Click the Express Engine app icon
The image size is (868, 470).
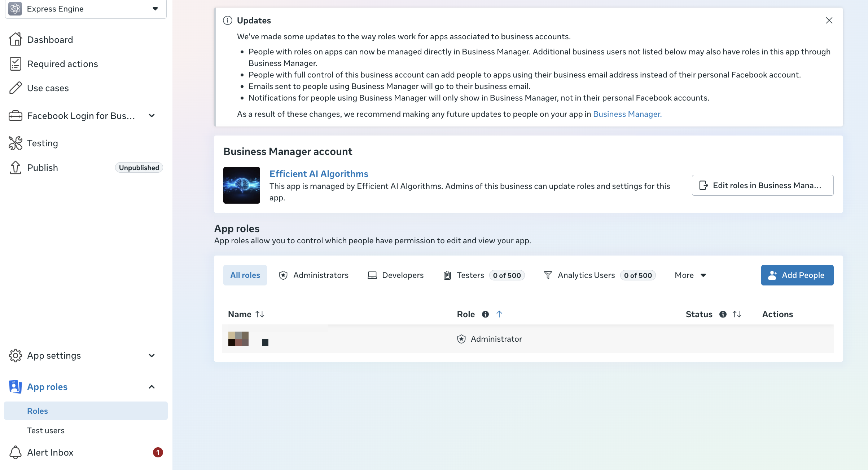coord(16,9)
